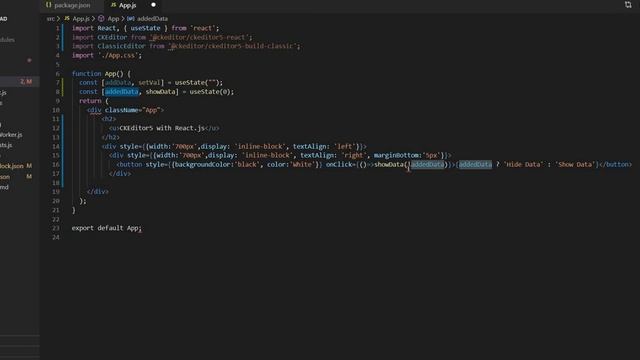Click 'export default App;' on line 23
This screenshot has height=360, width=640.
(x=107, y=228)
